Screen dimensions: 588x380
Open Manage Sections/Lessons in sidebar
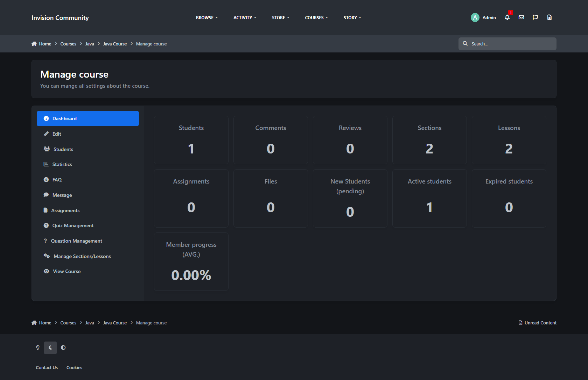(x=88, y=256)
